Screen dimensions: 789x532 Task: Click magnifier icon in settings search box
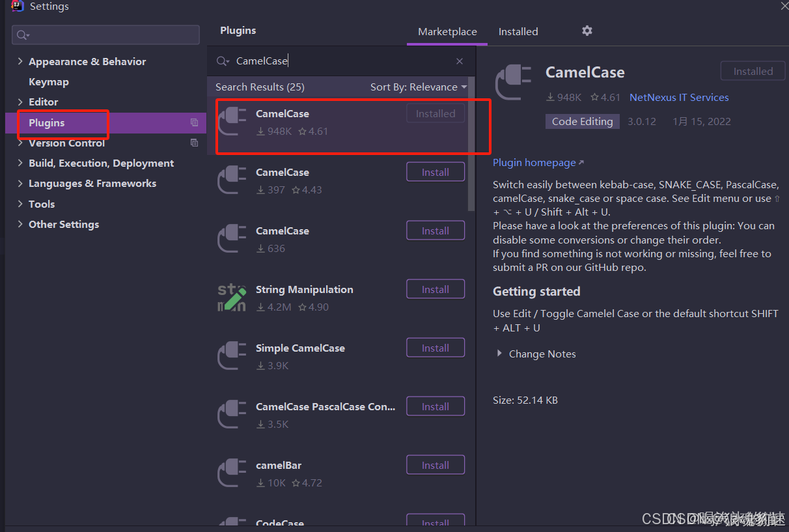tap(23, 35)
